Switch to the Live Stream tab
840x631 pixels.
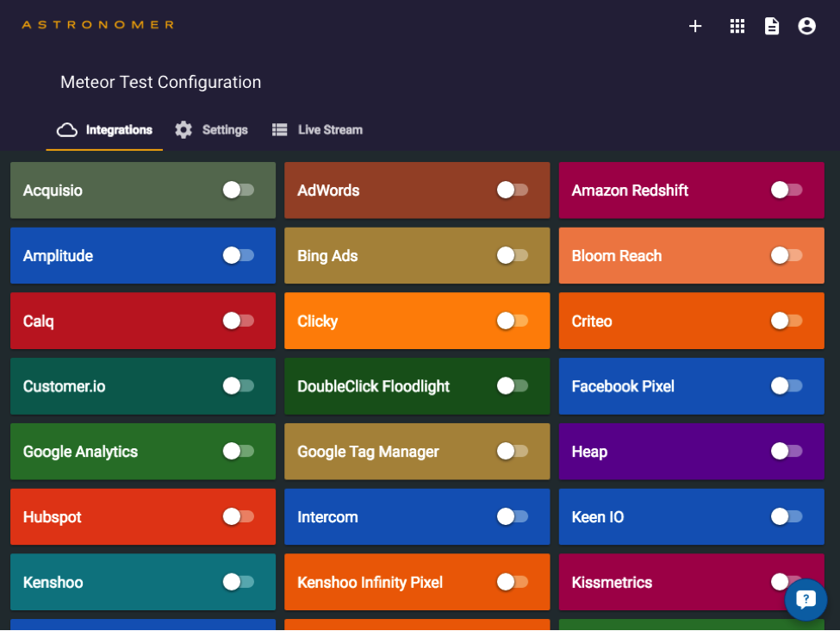point(317,130)
